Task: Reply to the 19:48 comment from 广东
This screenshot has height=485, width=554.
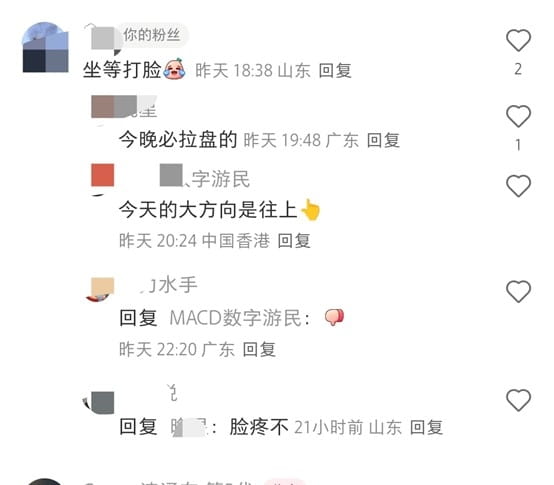Action: pyautogui.click(x=383, y=140)
